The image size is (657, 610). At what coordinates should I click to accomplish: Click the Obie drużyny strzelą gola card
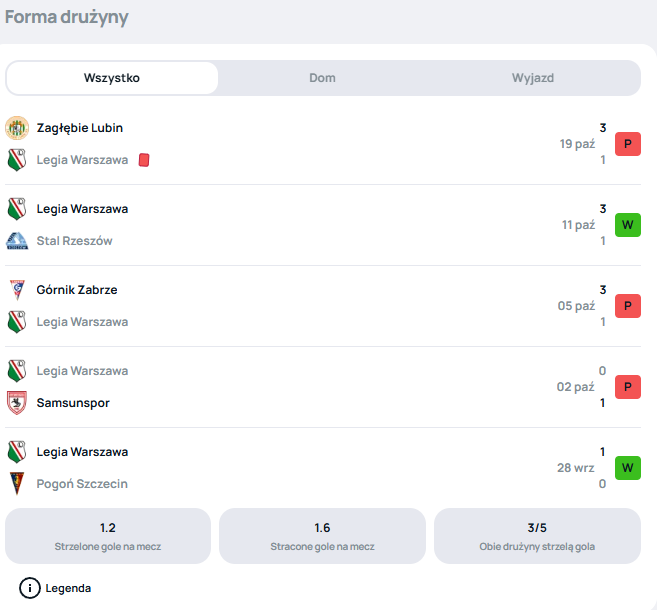pos(537,536)
